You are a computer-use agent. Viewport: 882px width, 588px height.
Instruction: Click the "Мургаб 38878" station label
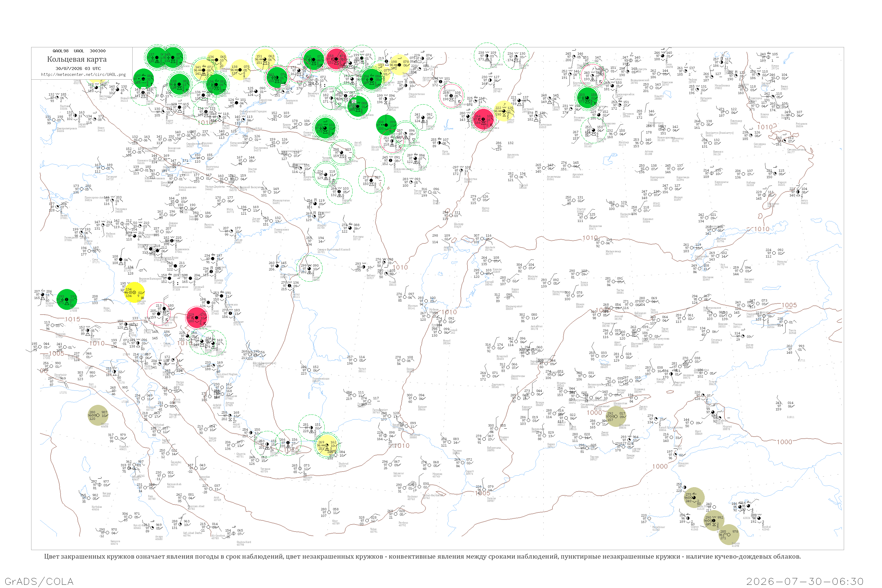tap(727, 428)
